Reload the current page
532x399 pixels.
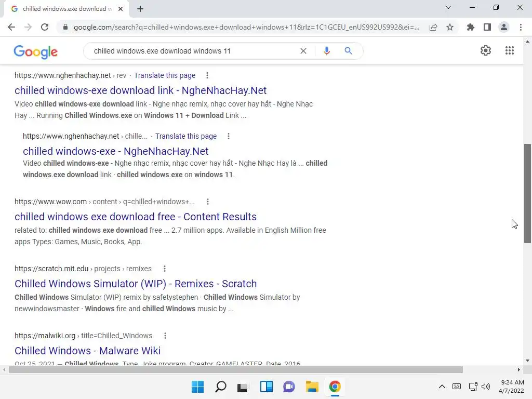pos(45,27)
